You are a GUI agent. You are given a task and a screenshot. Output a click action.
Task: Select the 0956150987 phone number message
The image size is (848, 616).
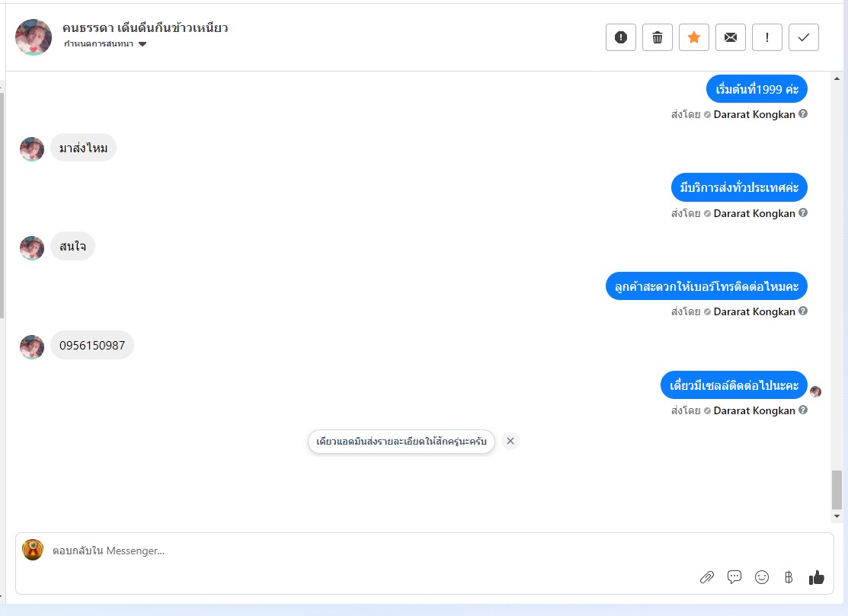(92, 345)
